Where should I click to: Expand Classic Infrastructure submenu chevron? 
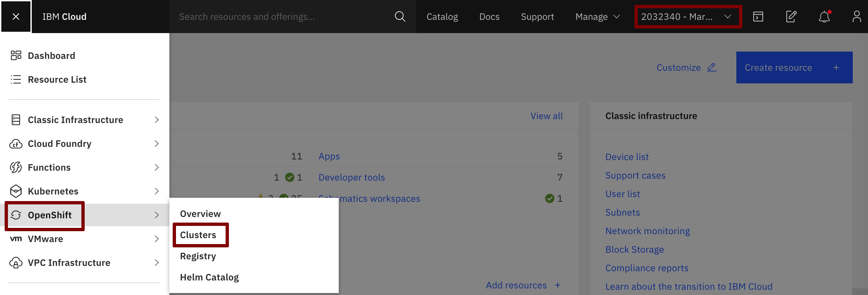click(x=157, y=120)
